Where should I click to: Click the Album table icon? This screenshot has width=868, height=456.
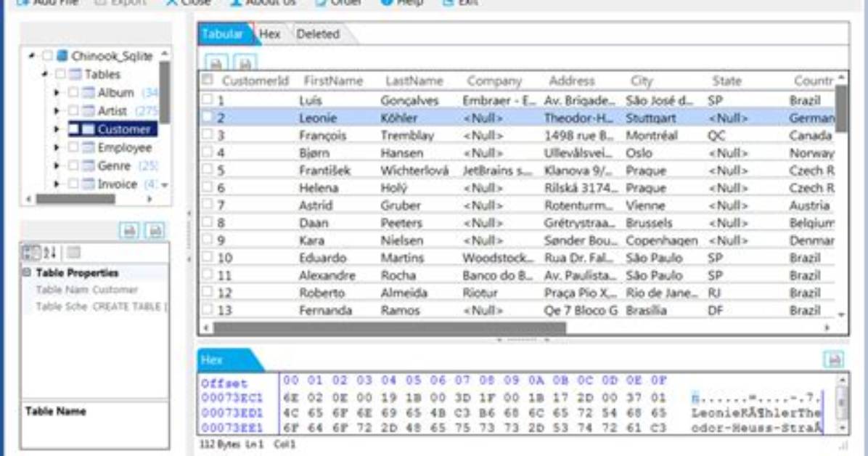88,92
